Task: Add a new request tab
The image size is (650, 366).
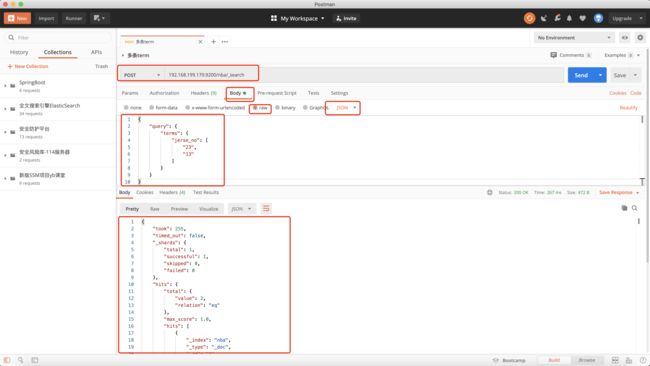Action: point(213,42)
